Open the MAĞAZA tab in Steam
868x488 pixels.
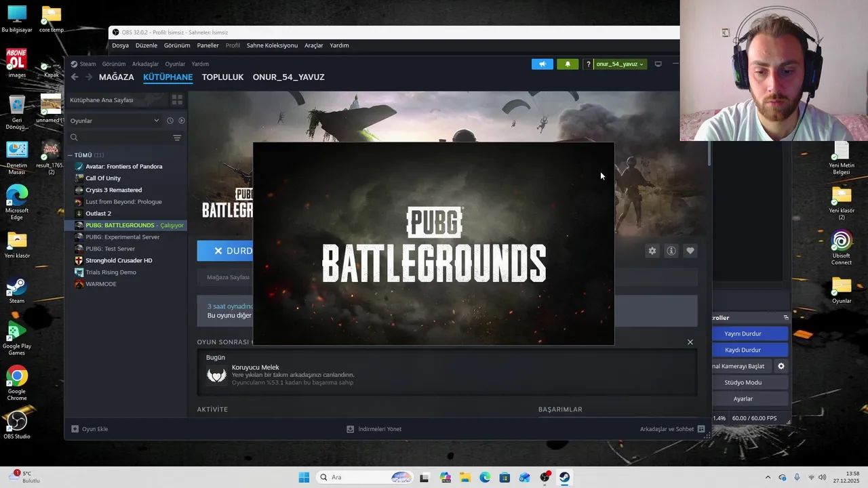pyautogui.click(x=117, y=77)
